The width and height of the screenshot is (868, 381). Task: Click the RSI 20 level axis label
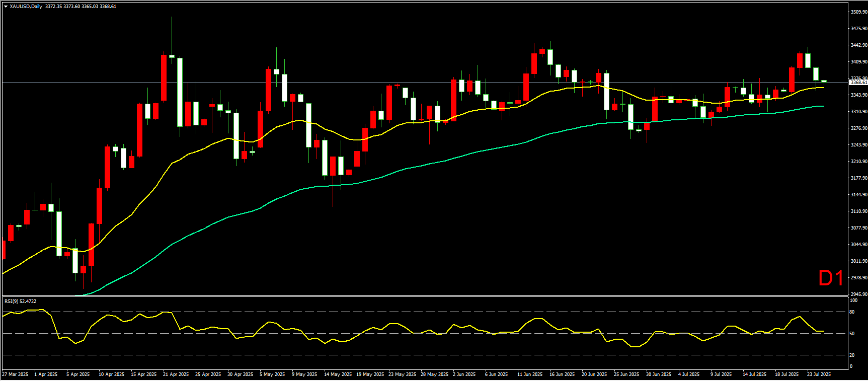point(852,355)
